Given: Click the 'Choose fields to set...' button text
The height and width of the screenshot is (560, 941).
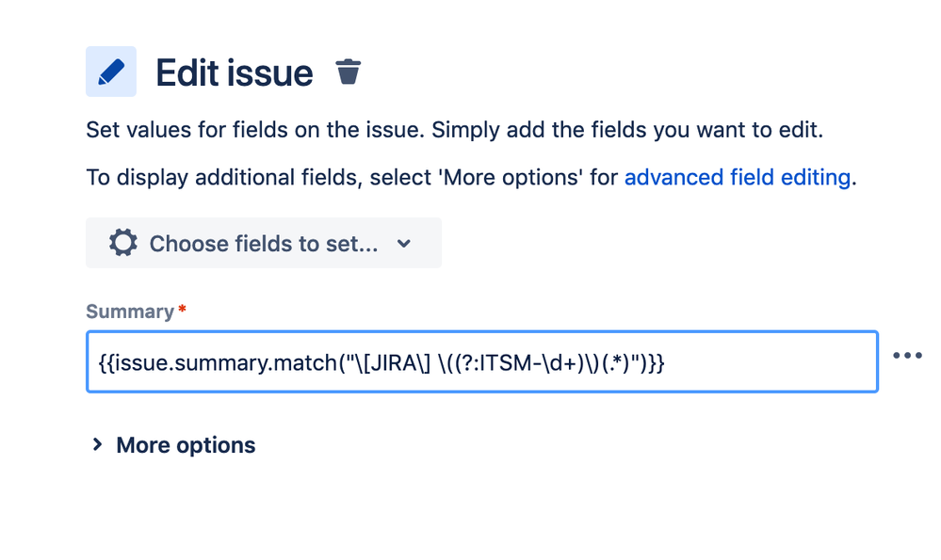Looking at the screenshot, I should tap(264, 244).
